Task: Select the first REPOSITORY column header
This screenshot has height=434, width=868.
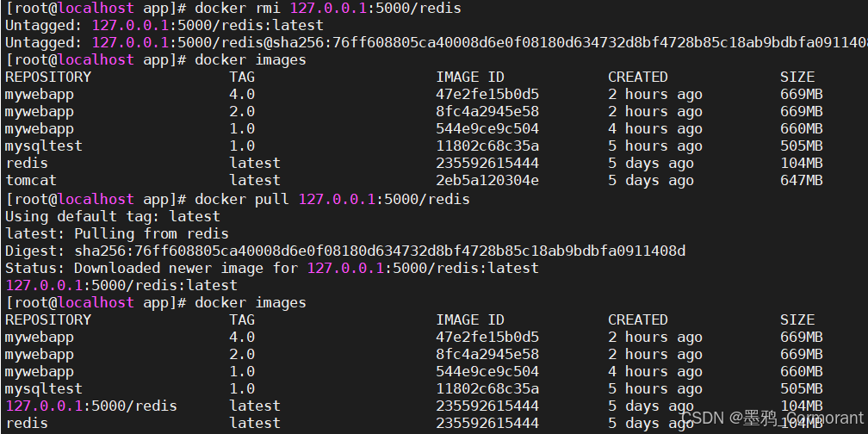Action: point(48,77)
